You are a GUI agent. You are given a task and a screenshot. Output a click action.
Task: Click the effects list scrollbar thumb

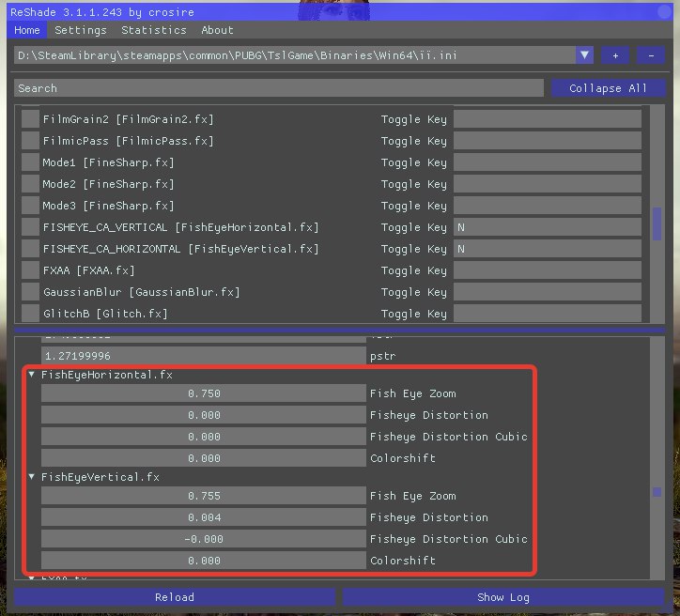(x=657, y=223)
